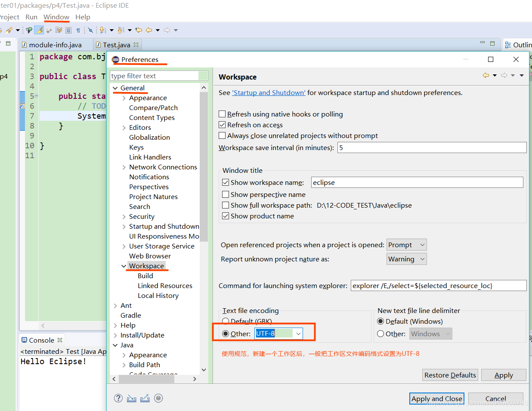Viewport: 532px width, 411px height.
Task: Expand the Security tree node
Action: click(x=124, y=217)
